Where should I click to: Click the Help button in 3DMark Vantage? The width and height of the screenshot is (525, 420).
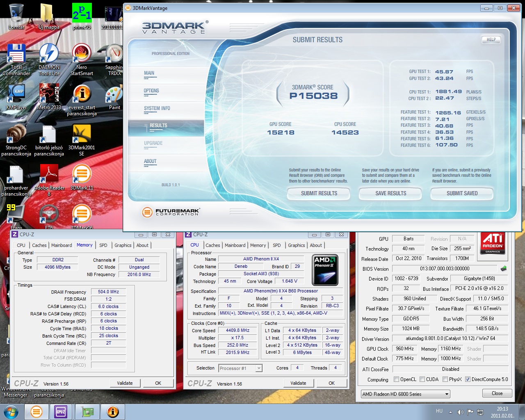coord(491,40)
